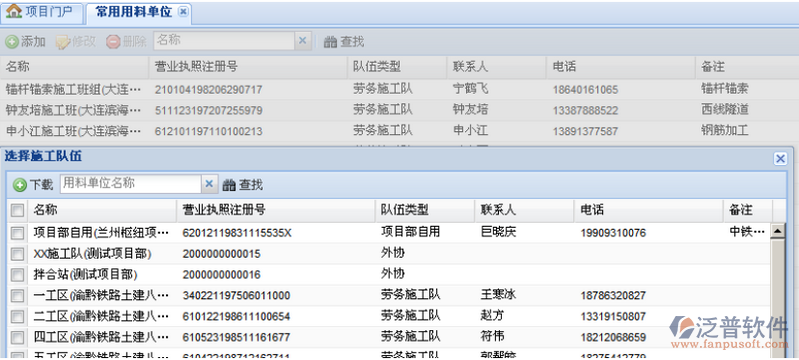Screen dimensions: 799x360
Task: Sort by 队伍类型 column header in dialog
Action: pyautogui.click(x=425, y=210)
